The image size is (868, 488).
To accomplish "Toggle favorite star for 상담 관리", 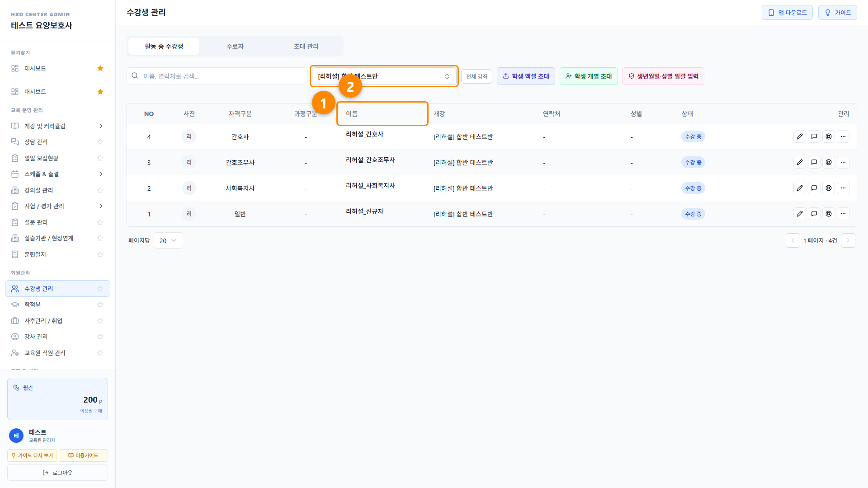I will (100, 142).
